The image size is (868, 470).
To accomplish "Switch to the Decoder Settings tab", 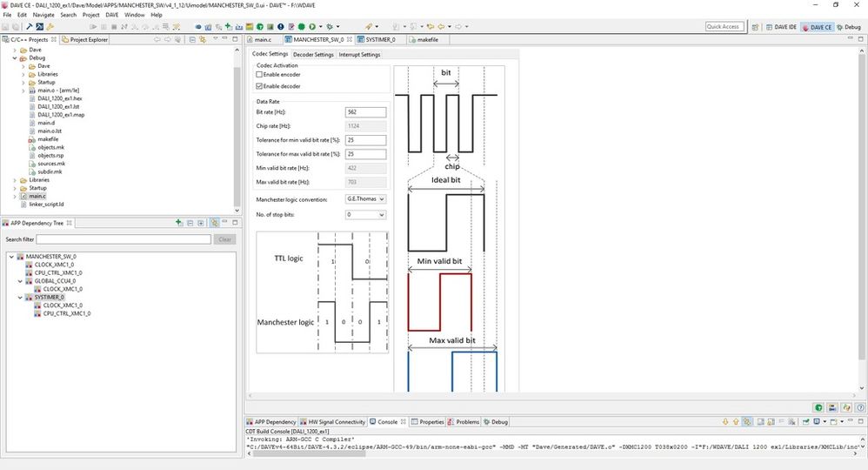I will [313, 55].
